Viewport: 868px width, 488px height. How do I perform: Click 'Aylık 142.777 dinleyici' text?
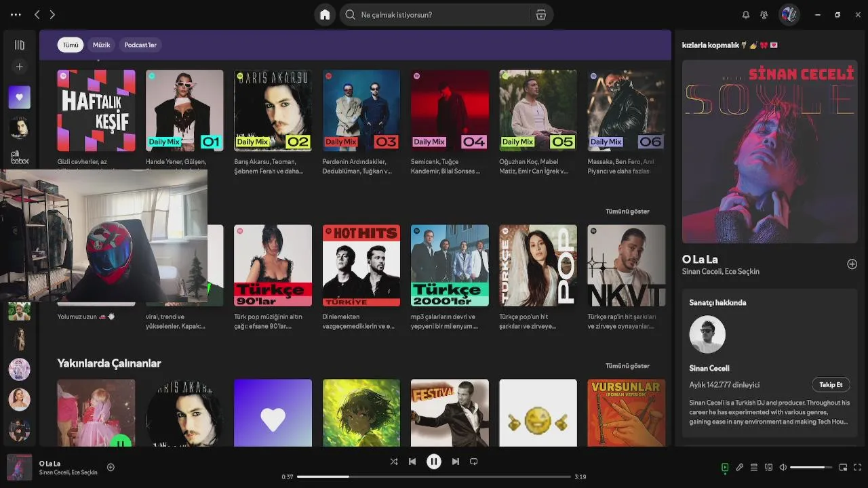coord(724,384)
